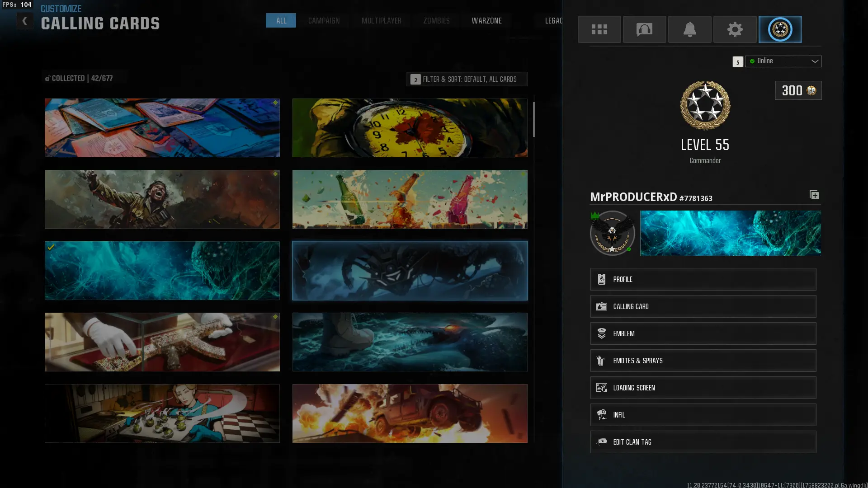Screen dimensions: 868x488
Task: Open the notifications bell icon
Action: (689, 29)
